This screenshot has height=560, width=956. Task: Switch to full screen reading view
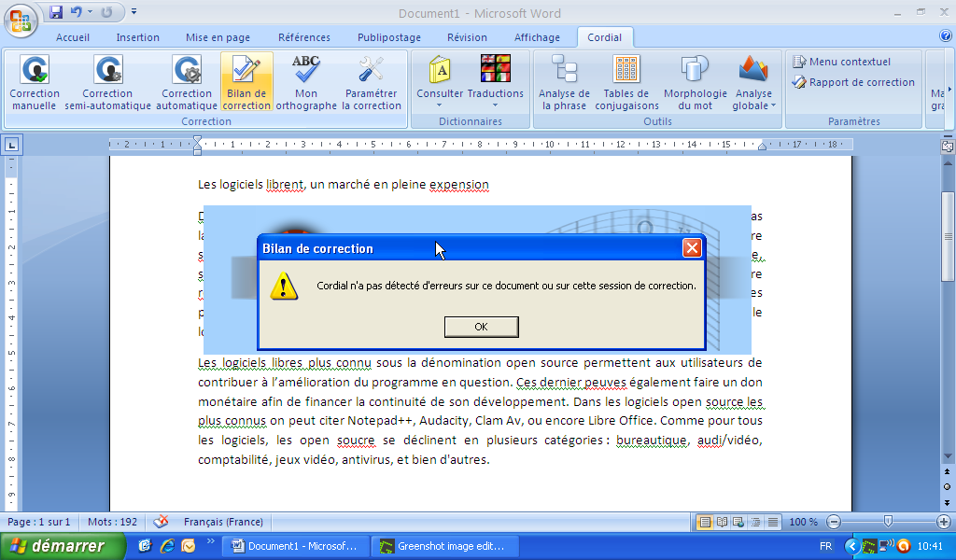coord(722,522)
